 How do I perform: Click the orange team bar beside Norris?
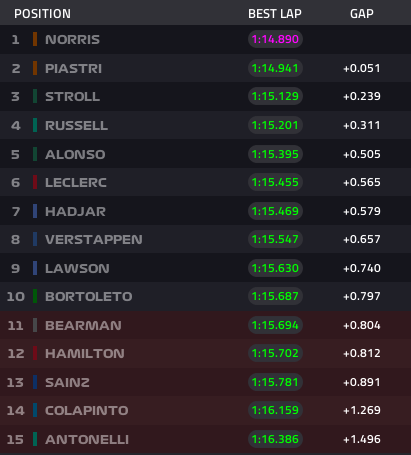tap(35, 39)
